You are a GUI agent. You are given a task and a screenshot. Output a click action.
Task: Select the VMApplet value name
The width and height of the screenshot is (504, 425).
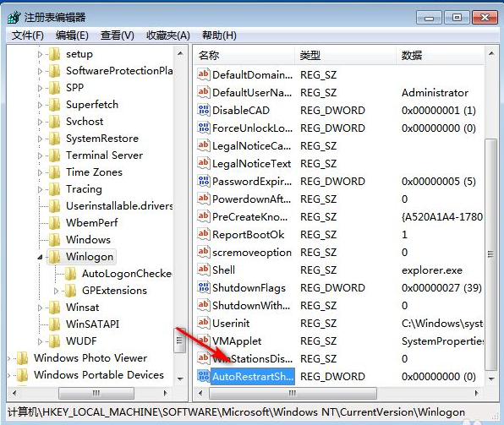coord(237,341)
